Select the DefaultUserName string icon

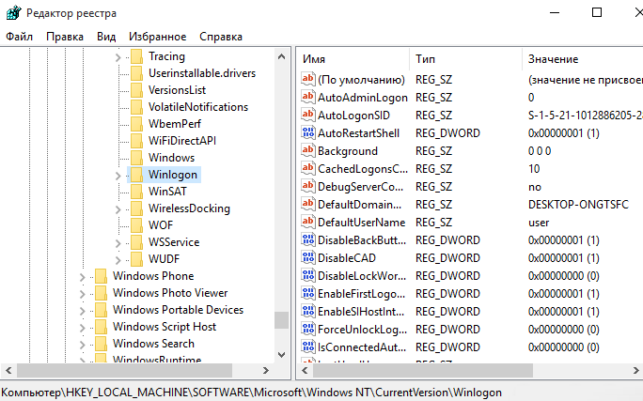[x=308, y=222]
